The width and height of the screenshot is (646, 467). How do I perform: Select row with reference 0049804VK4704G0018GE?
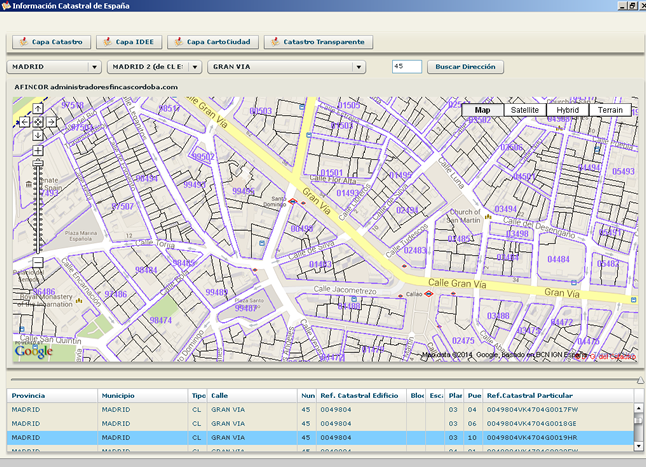coord(320,424)
